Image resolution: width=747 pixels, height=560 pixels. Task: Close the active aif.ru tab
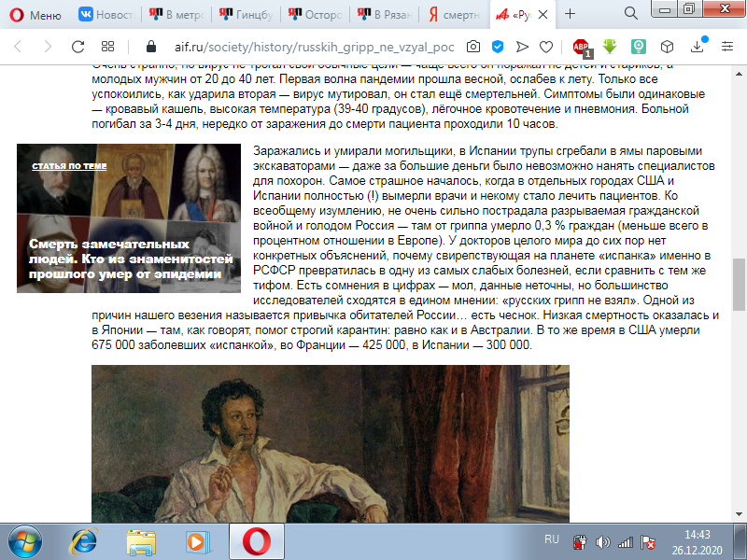[x=543, y=15]
